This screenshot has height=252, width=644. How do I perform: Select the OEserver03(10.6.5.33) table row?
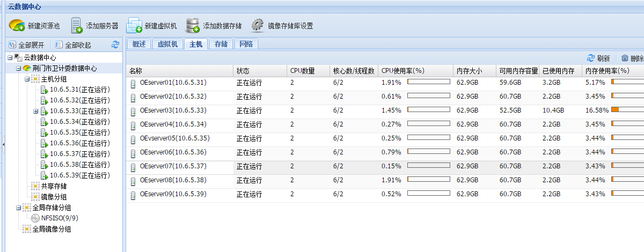[x=172, y=110]
